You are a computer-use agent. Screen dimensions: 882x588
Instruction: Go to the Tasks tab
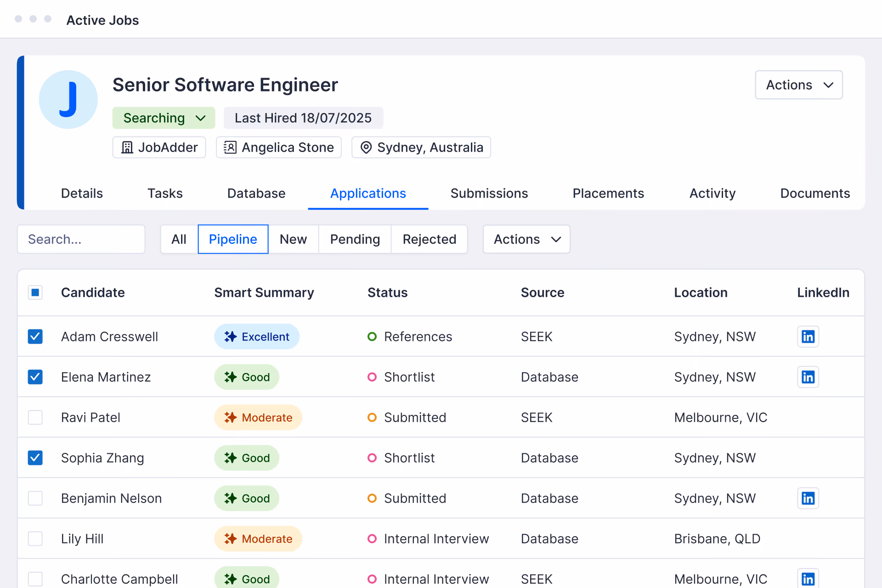[165, 193]
